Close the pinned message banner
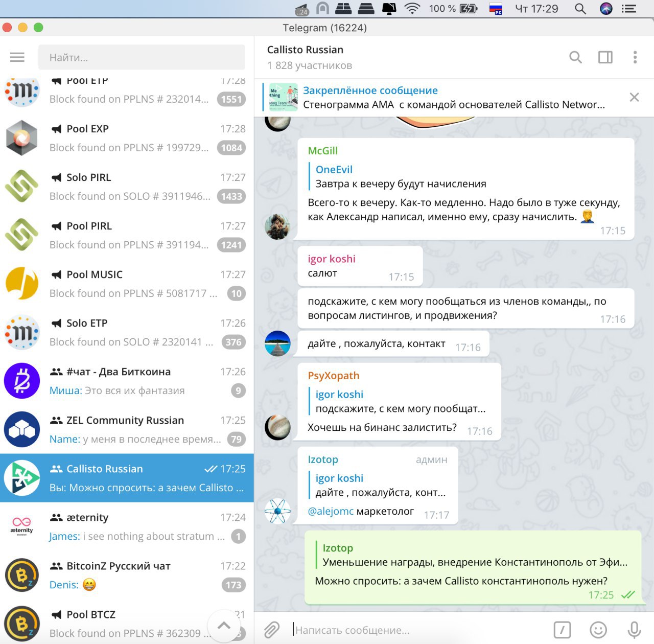The width and height of the screenshot is (654, 644). [x=635, y=97]
